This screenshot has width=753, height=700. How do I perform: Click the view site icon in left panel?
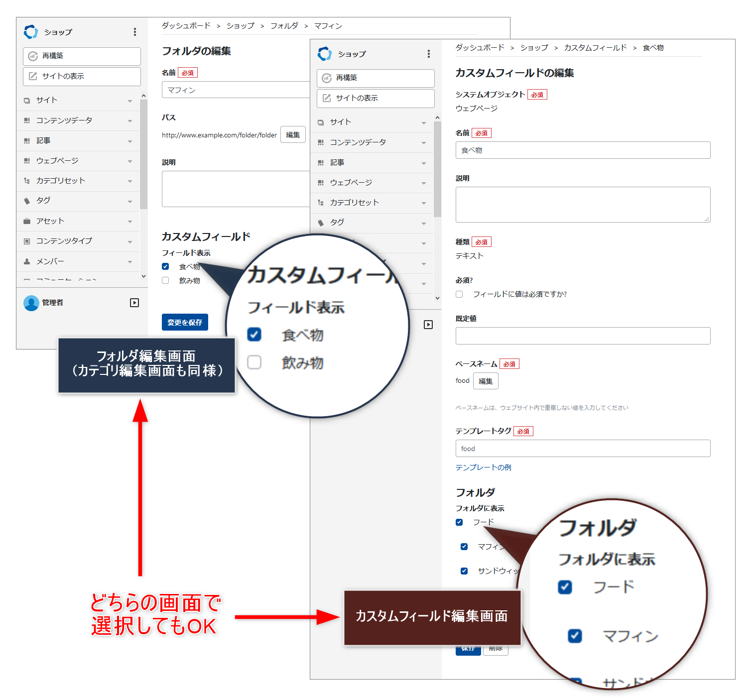tap(33, 76)
